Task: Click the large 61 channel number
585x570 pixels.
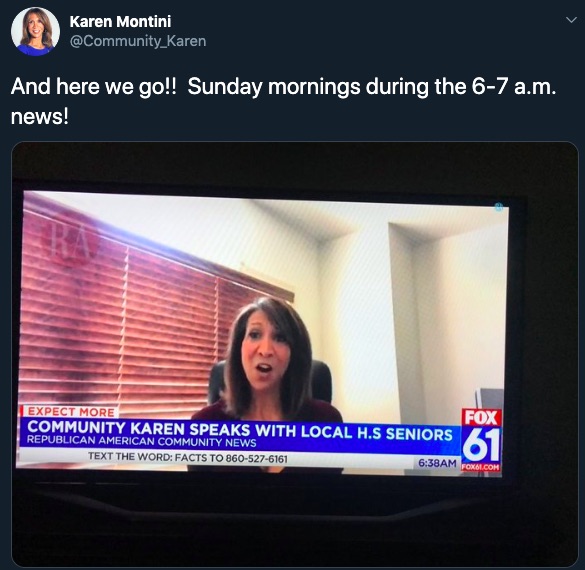Action: (x=481, y=445)
